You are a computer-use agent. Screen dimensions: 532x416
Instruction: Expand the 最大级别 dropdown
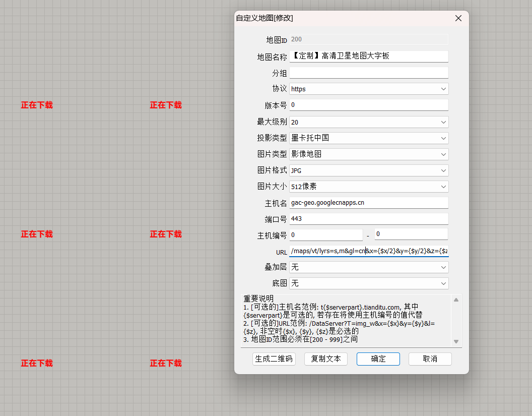369,122
